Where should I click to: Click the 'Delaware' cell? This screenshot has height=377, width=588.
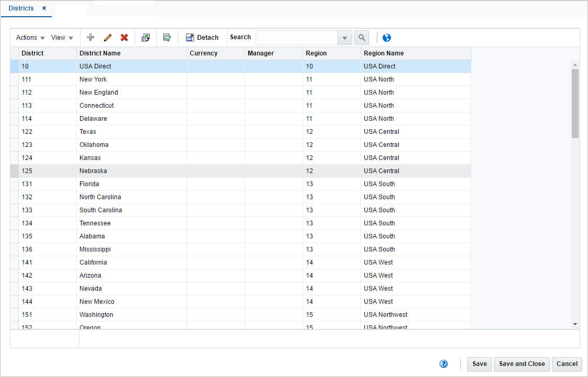tap(132, 119)
